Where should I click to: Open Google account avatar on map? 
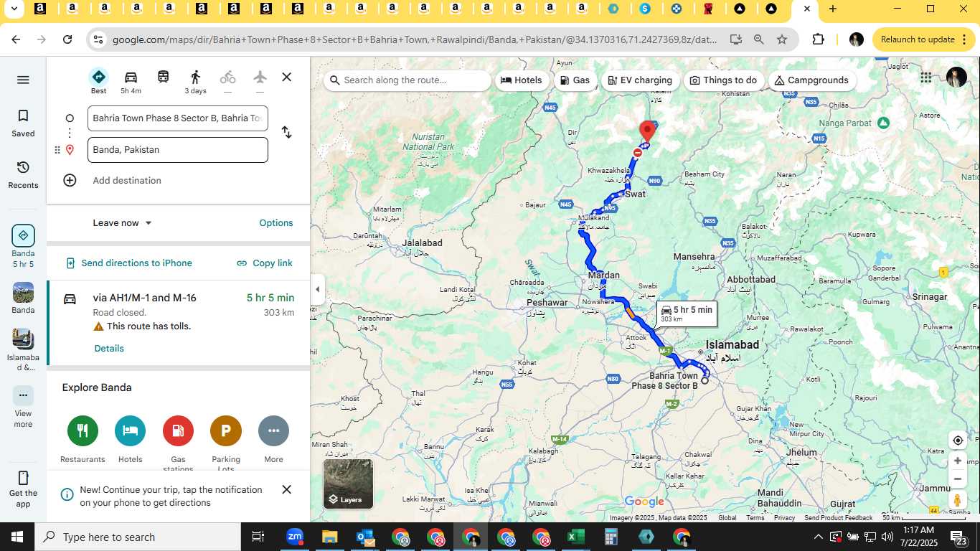coord(956,77)
